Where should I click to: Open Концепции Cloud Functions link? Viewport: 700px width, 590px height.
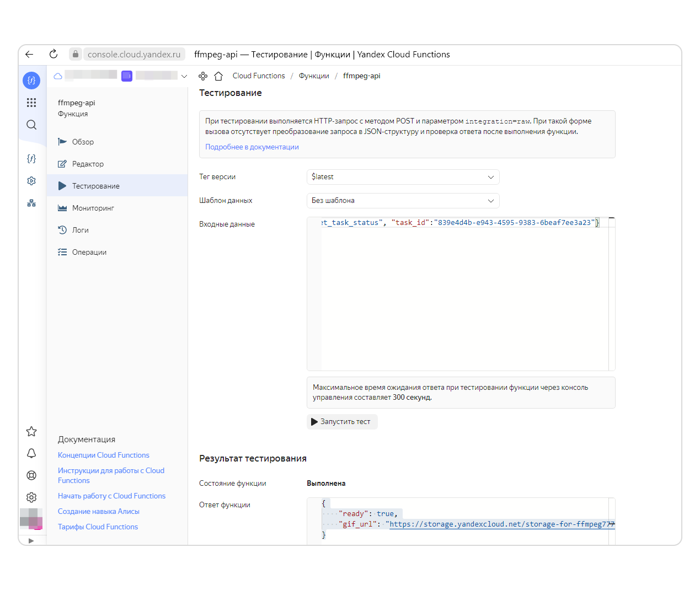pyautogui.click(x=104, y=455)
